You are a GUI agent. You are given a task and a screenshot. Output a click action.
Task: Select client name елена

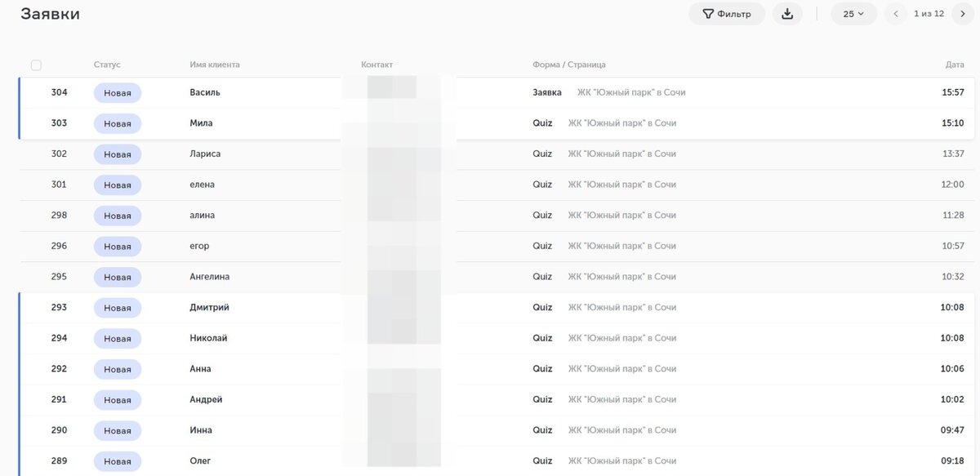click(x=202, y=185)
